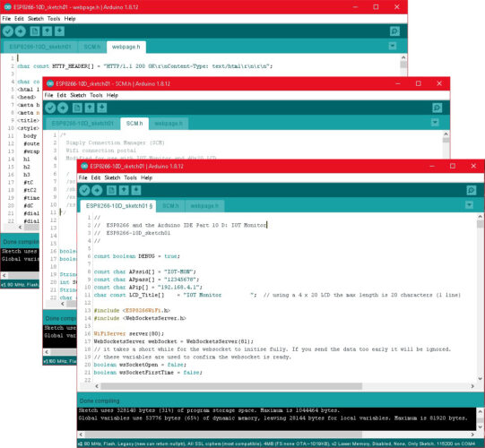Open Tools menu in front sketch window

tap(130, 177)
